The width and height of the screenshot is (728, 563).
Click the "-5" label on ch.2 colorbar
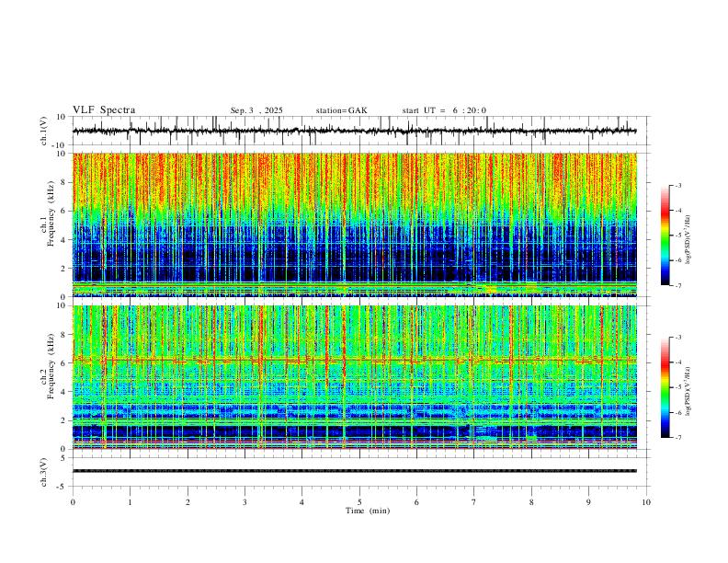[678, 387]
